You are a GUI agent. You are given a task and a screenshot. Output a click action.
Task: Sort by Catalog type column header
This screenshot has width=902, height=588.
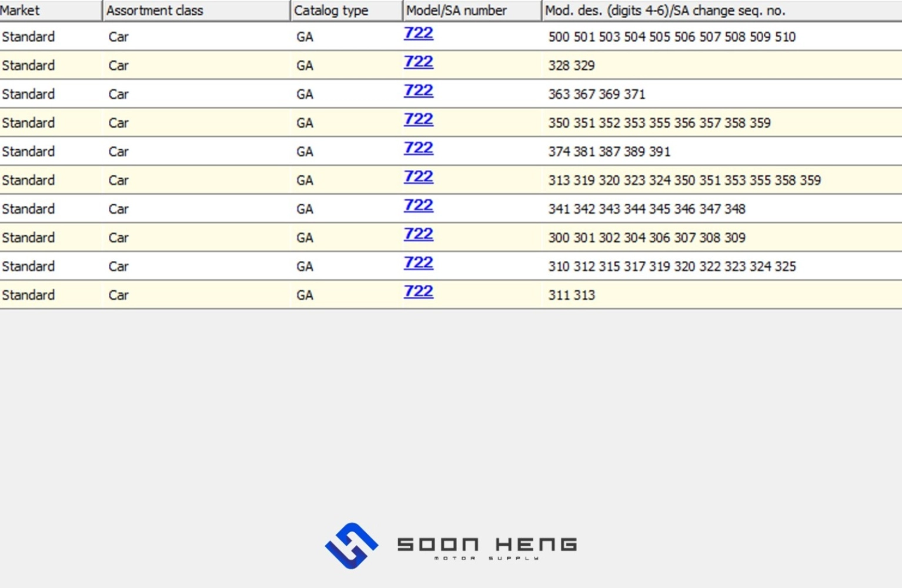(x=347, y=11)
